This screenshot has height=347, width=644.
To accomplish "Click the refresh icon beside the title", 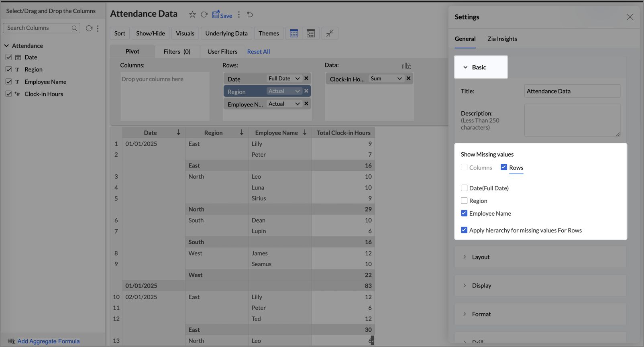I will click(204, 14).
